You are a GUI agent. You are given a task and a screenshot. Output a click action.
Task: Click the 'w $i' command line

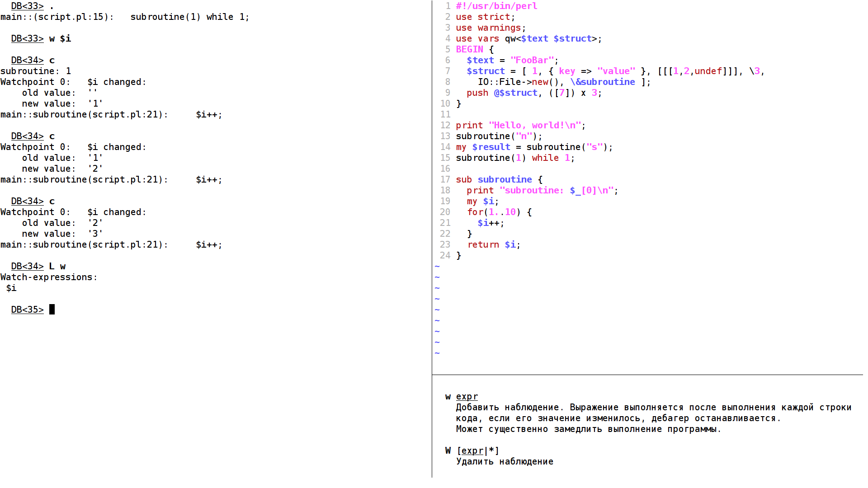tap(41, 38)
